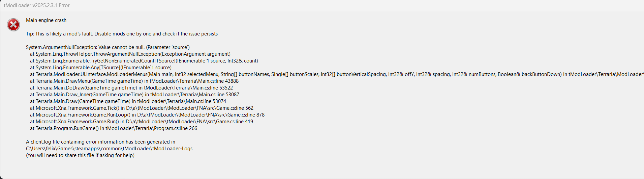The width and height of the screenshot is (644, 179).
Task: Click the client.log file generated notice
Action: pos(100,142)
